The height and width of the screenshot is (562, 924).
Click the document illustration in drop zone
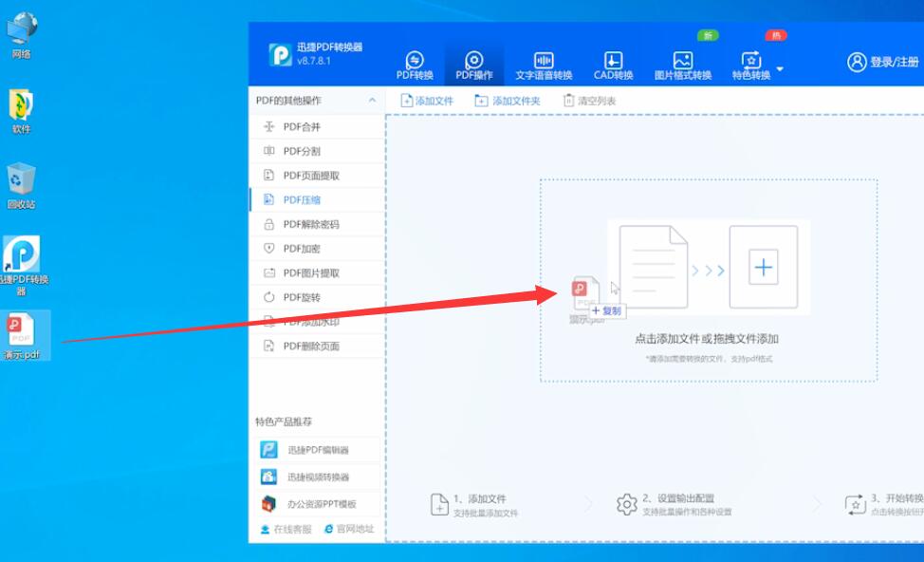click(653, 267)
